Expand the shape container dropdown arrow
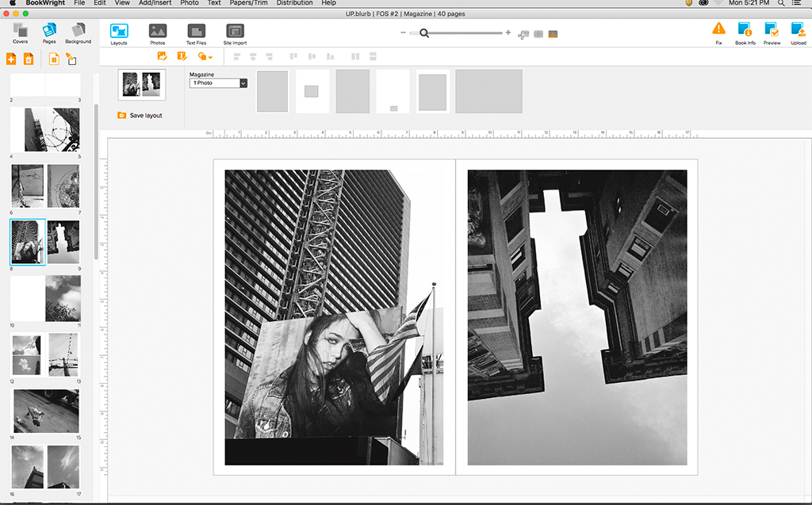Viewport: 812px width, 505px height. pos(211,56)
